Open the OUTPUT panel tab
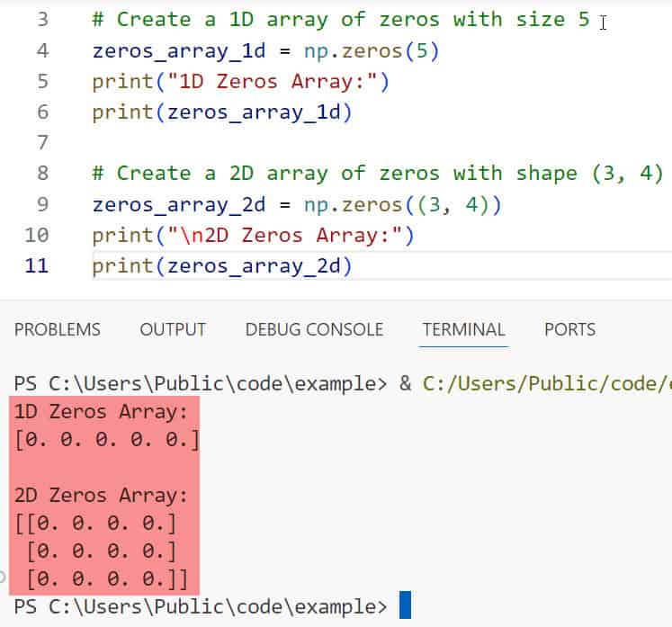Image resolution: width=672 pixels, height=627 pixels. (x=173, y=329)
